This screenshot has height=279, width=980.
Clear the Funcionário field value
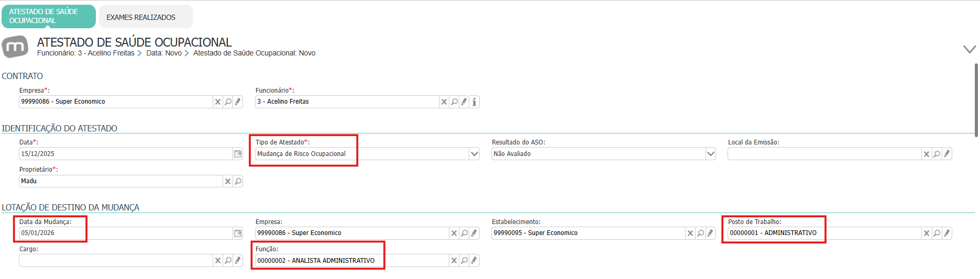tap(444, 102)
